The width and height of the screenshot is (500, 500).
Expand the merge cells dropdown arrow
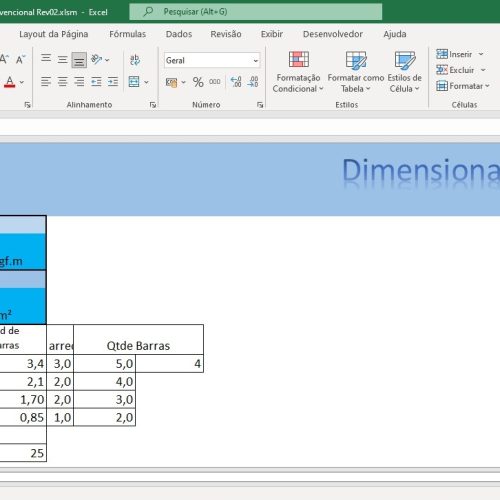point(146,82)
